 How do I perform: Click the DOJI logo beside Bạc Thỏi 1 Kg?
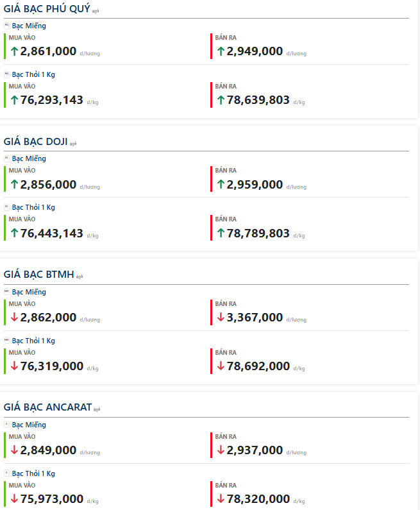coord(6,207)
